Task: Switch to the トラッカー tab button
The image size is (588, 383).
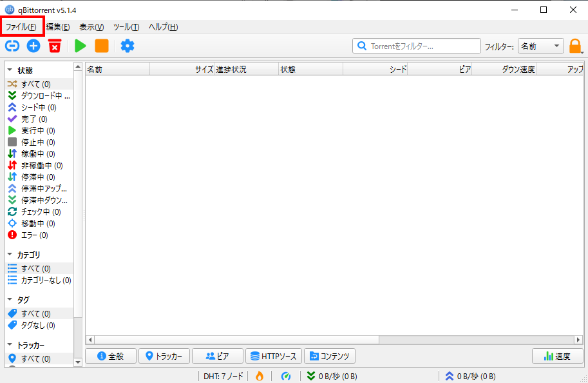Action: 164,356
